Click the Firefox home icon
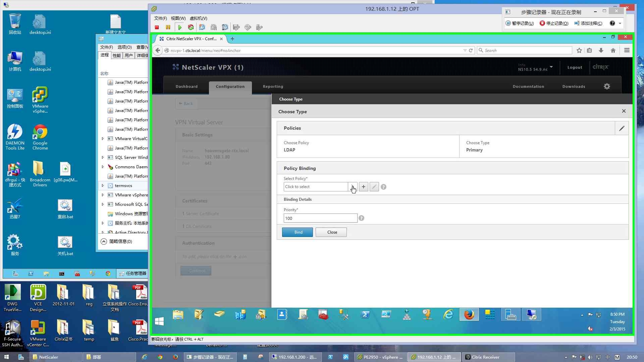644x362 pixels. click(613, 50)
